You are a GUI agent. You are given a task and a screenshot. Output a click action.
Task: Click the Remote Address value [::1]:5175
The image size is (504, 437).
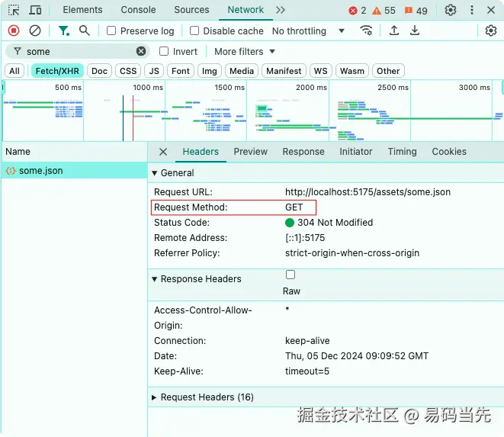305,238
